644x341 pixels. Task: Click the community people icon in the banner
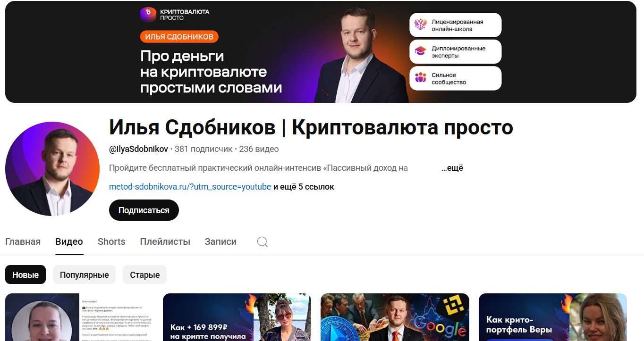coord(420,78)
